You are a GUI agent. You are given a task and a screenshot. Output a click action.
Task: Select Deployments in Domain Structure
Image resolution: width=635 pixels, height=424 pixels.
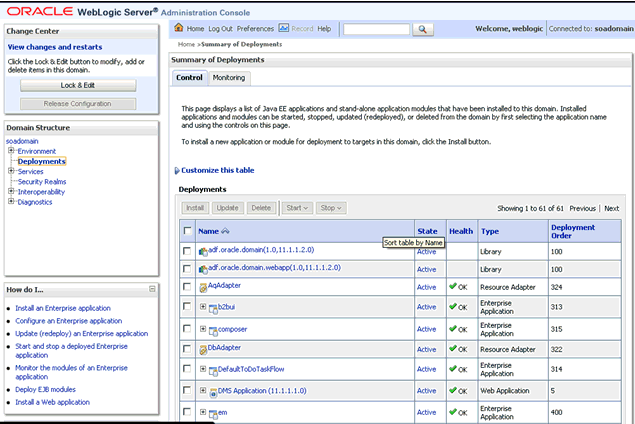tap(42, 161)
